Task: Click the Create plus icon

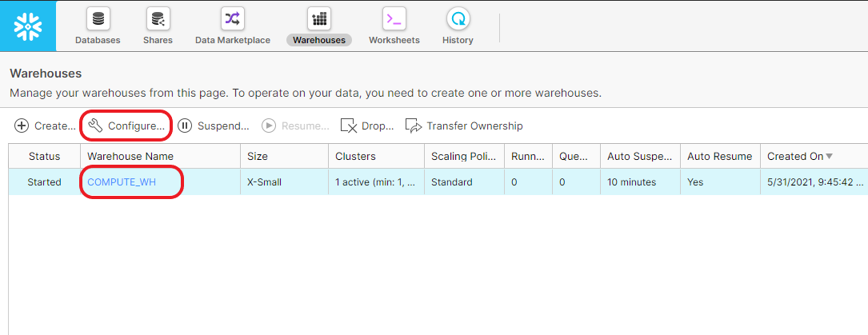Action: click(x=22, y=126)
